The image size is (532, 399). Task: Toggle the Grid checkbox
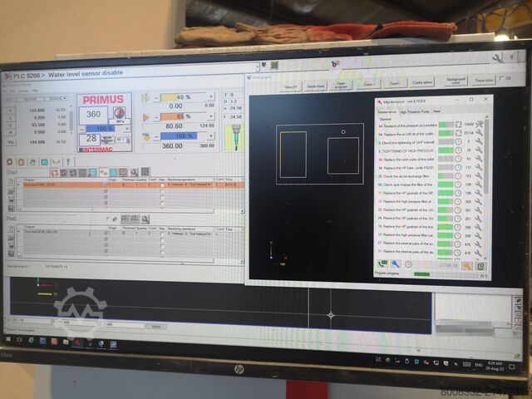coord(499,79)
